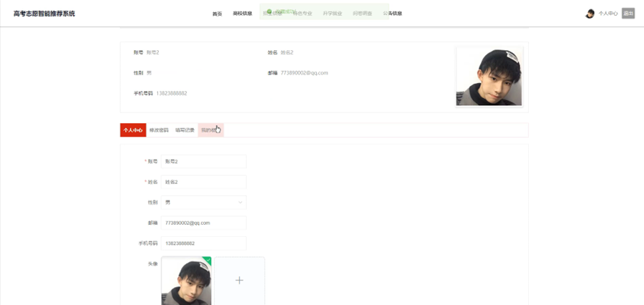
Task: Click the large profile photo in info card
Action: (x=489, y=77)
